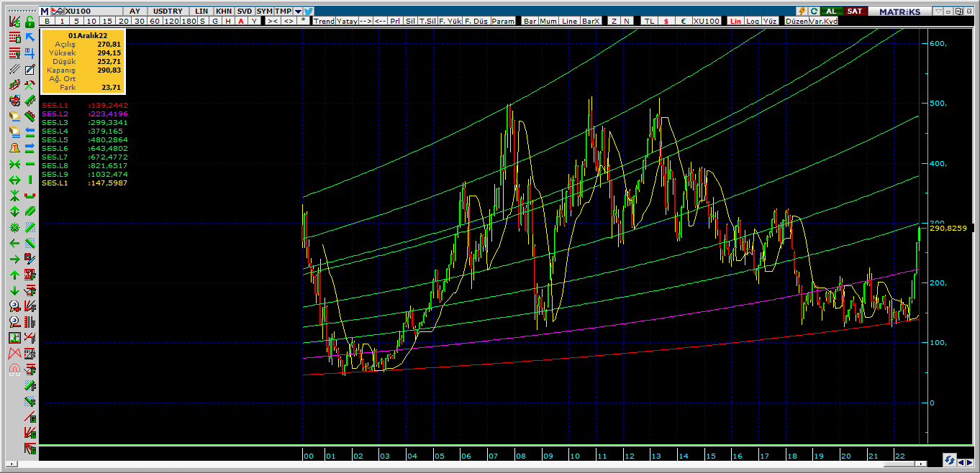Image resolution: width=980 pixels, height=473 pixels.
Task: Switch currency to TL
Action: 649,21
